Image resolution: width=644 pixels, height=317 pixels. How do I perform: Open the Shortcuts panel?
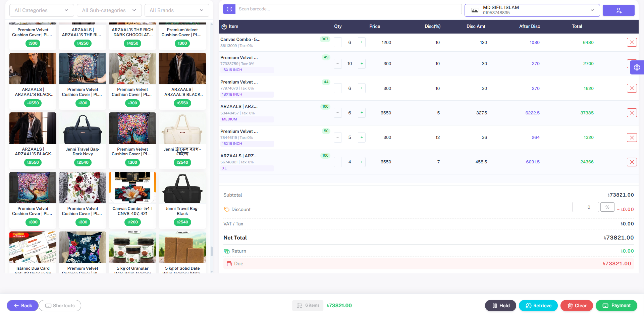(60, 306)
